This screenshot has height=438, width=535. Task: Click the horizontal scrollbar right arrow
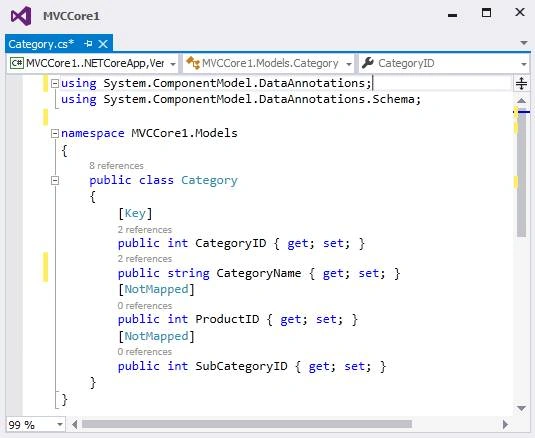click(506, 425)
